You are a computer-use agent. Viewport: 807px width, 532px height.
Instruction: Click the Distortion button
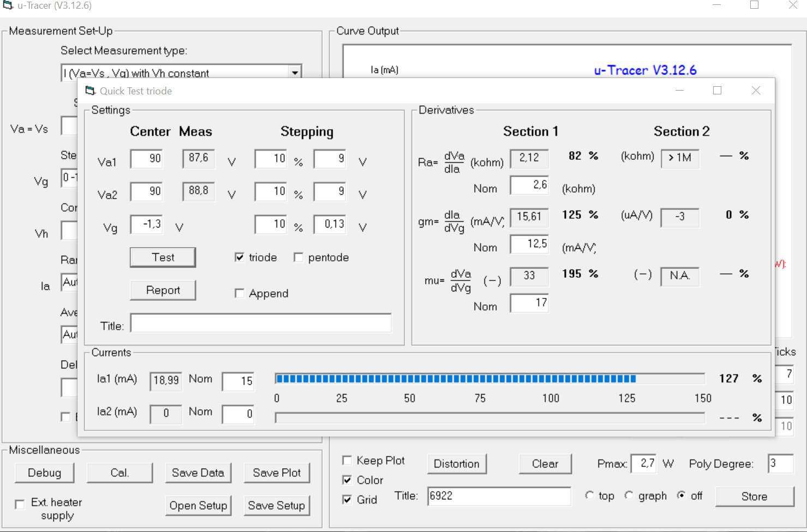point(457,464)
